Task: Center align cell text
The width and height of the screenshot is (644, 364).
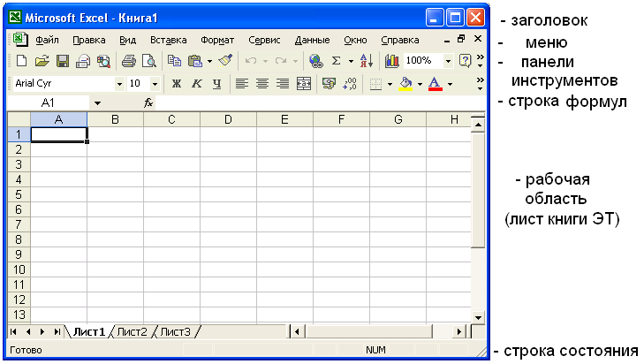Action: pos(262,84)
